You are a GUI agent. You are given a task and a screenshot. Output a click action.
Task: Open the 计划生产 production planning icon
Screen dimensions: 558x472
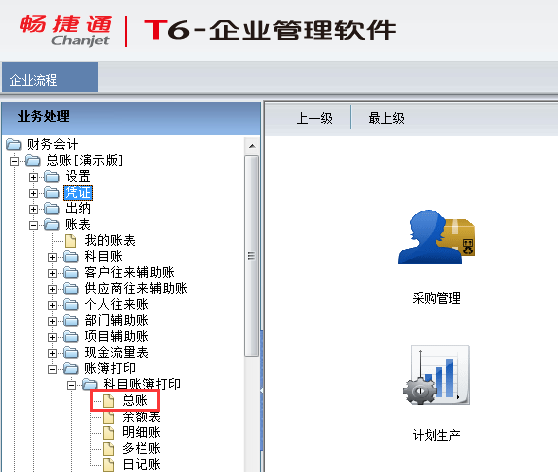pyautogui.click(x=436, y=375)
